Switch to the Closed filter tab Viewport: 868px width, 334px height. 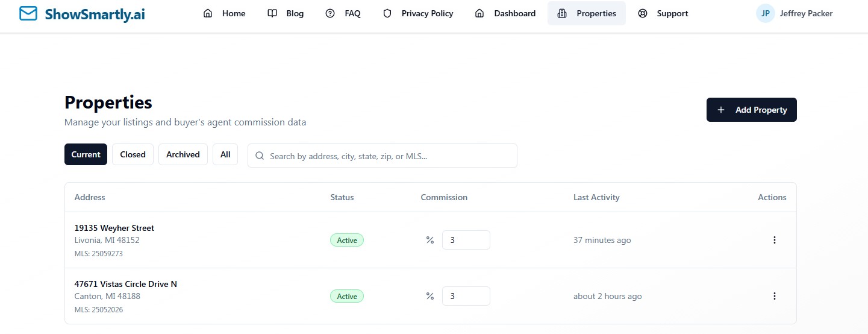coord(133,154)
